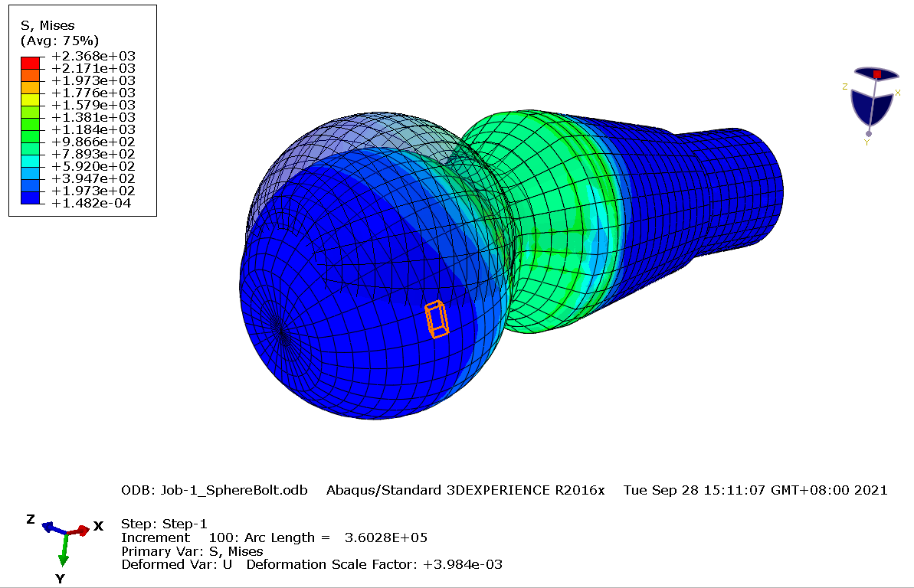The image size is (914, 588).
Task: Click the bright green swatch for +1.381e+03
Action: [x=31, y=124]
